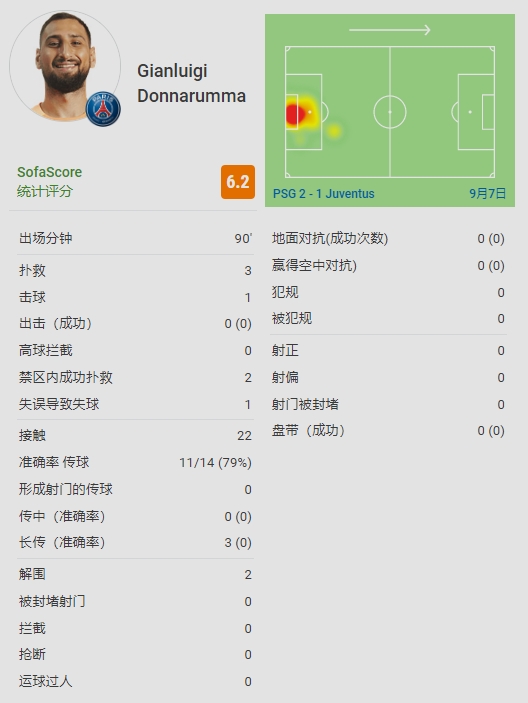The image size is (528, 703).
Task: Click the attack direction arrow above pitch
Action: coord(390,30)
